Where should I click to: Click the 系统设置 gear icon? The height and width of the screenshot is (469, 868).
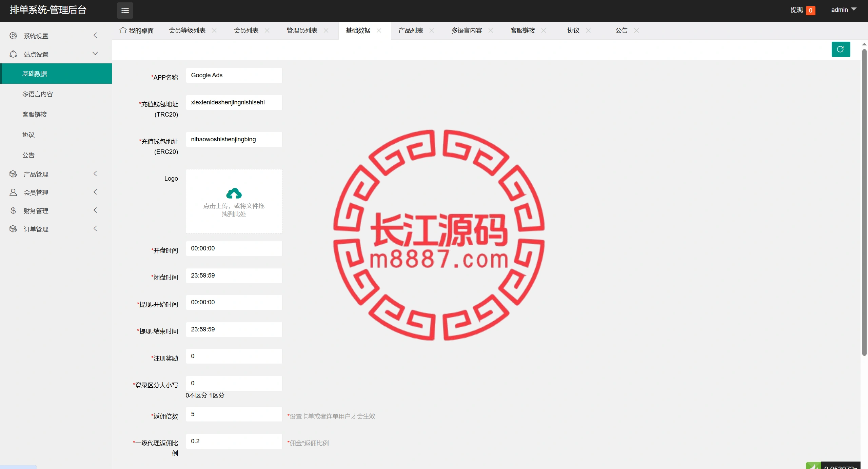click(x=13, y=36)
